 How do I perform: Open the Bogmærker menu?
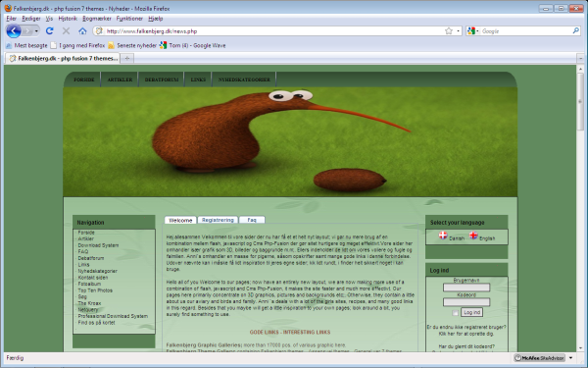point(97,19)
